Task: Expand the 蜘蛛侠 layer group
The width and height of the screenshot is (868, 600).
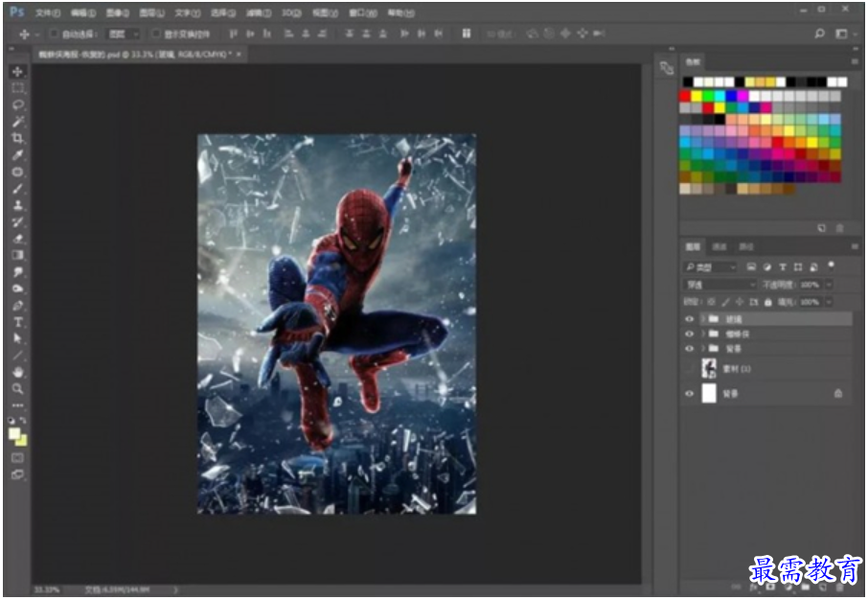Action: [x=703, y=335]
